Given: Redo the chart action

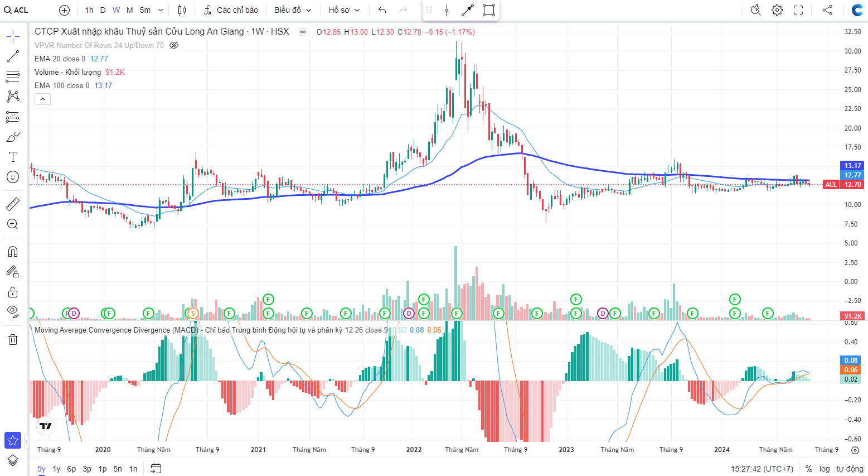Looking at the screenshot, I should [x=404, y=10].
